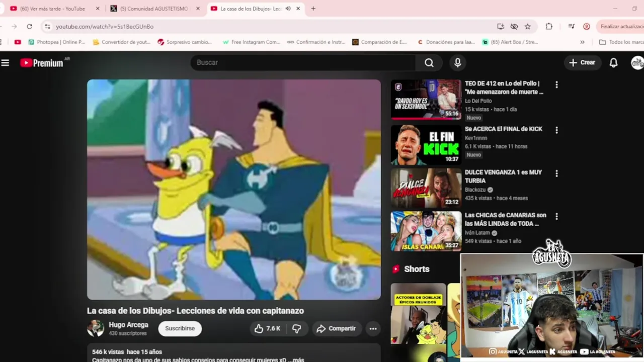The width and height of the screenshot is (644, 362).
Task: Open Comparación de E... bookmark
Action: tap(379, 42)
